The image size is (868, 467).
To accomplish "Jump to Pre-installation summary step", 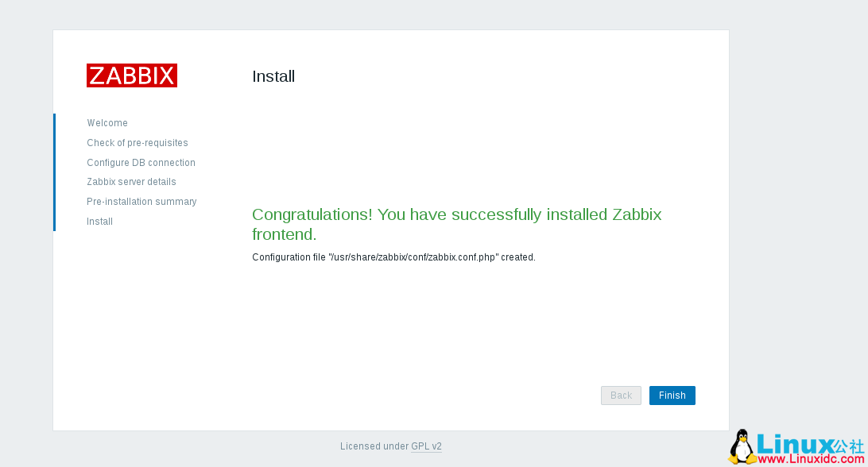I will click(x=141, y=202).
